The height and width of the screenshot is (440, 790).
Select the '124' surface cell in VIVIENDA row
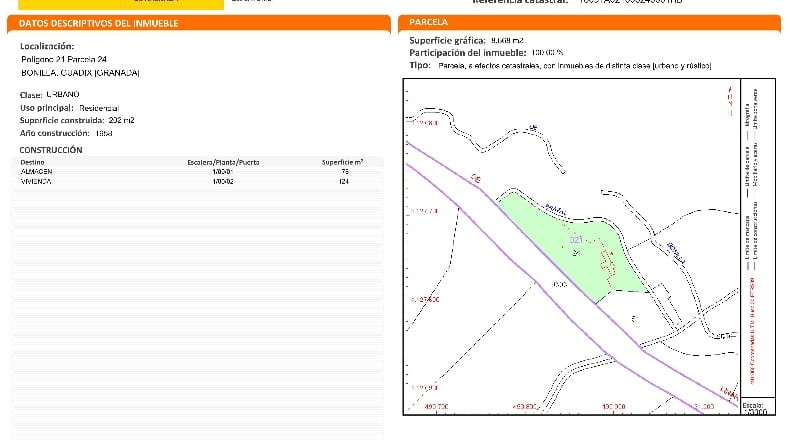(x=344, y=181)
